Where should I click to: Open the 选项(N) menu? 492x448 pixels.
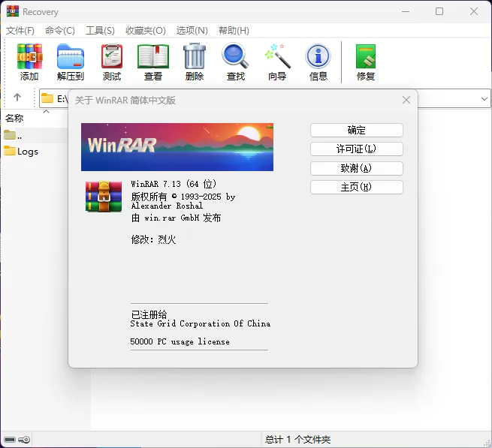point(192,31)
